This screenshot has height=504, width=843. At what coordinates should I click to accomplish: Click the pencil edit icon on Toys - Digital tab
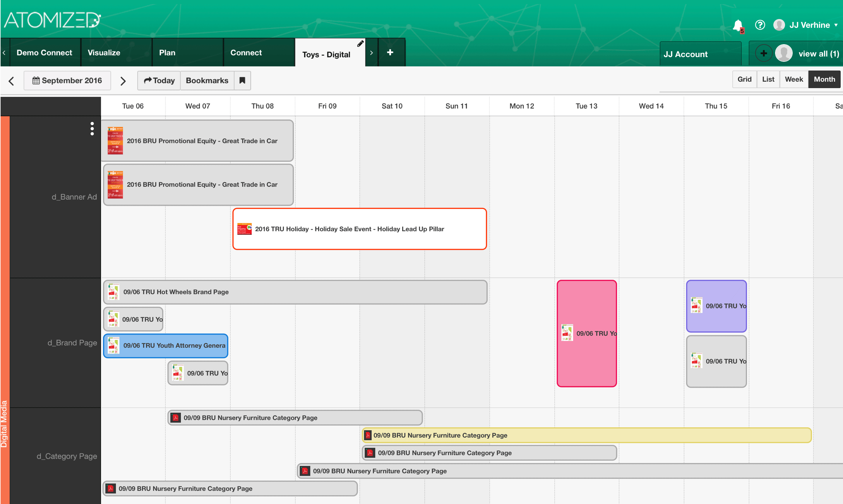tap(360, 44)
